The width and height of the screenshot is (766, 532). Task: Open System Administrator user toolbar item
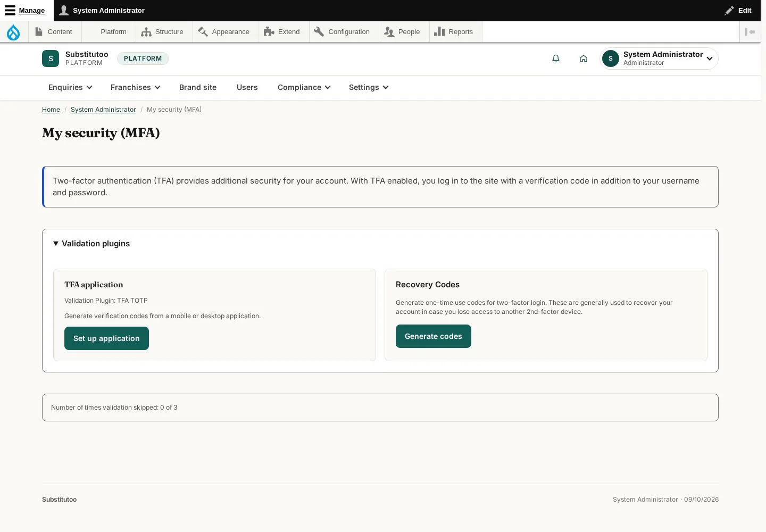click(102, 11)
